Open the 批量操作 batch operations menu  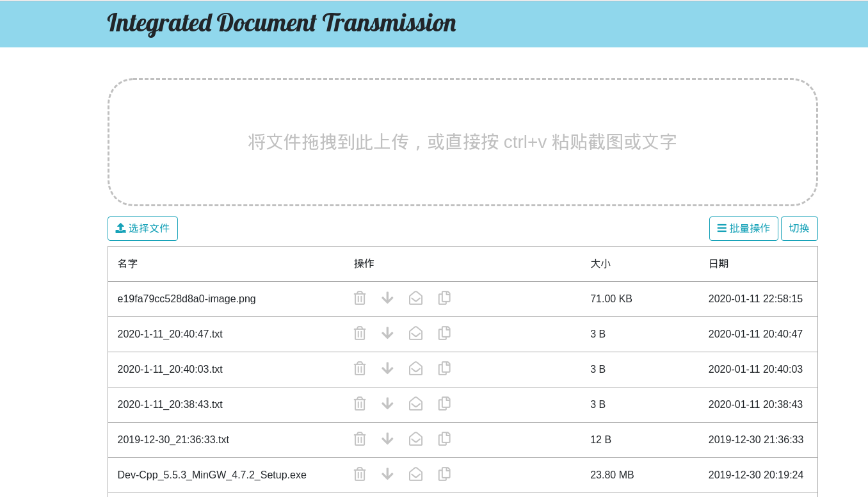pyautogui.click(x=743, y=229)
